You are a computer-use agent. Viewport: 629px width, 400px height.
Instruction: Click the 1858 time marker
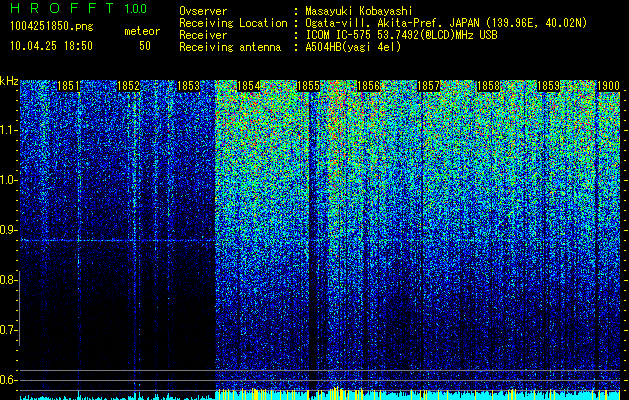coord(489,86)
